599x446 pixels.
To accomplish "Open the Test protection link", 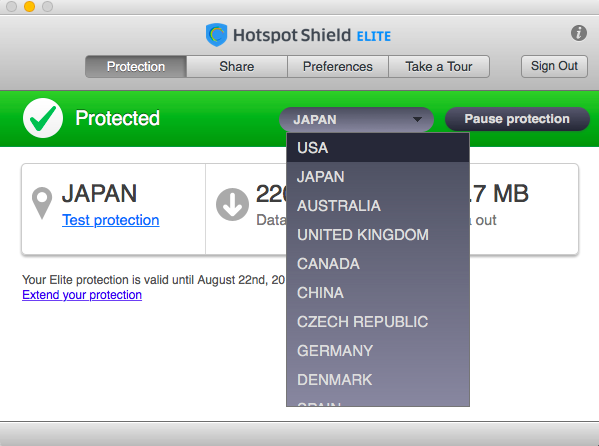I will click(111, 220).
